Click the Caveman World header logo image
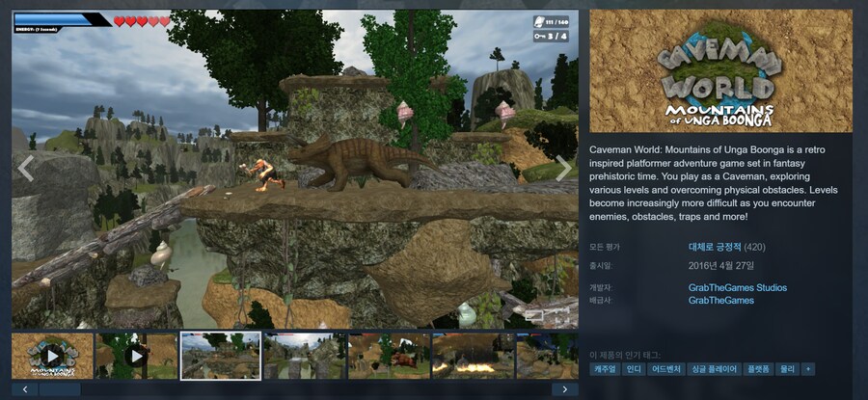The image size is (868, 400). (720, 71)
